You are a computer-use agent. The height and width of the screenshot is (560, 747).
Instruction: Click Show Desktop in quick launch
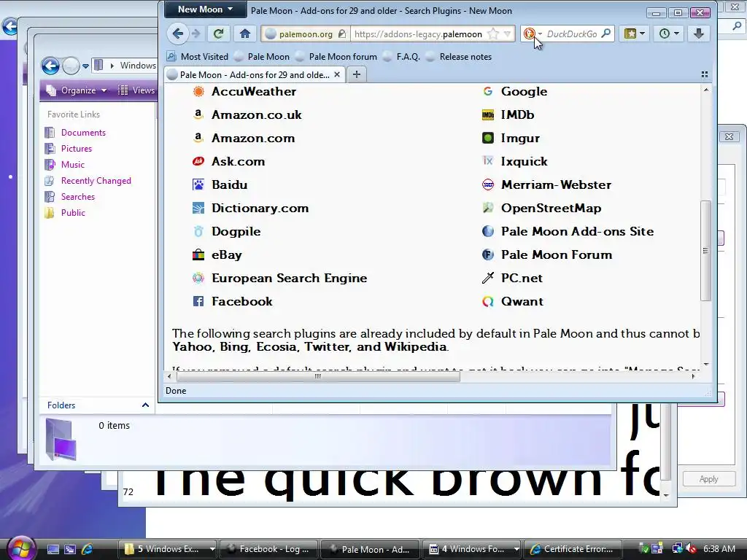click(x=53, y=549)
